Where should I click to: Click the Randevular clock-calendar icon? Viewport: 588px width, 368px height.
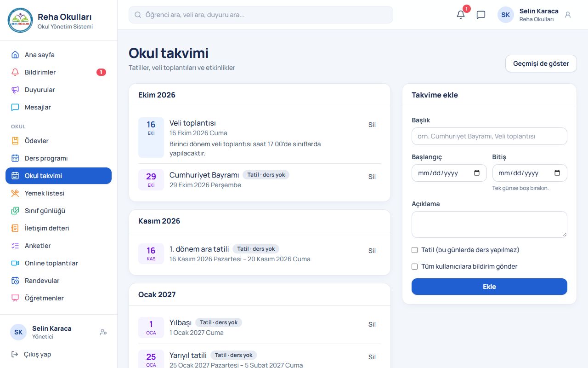(15, 281)
